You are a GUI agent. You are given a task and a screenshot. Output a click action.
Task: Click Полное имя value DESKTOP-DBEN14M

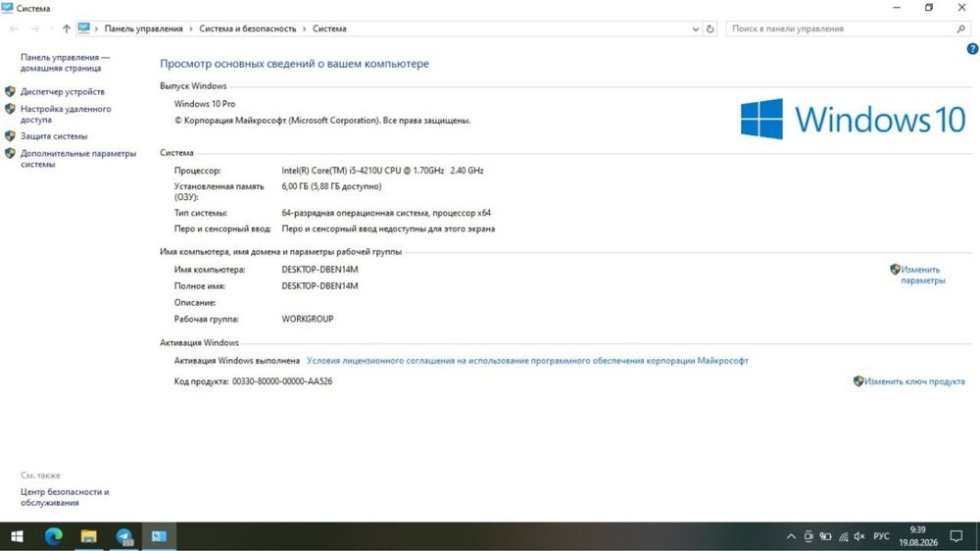[320, 286]
